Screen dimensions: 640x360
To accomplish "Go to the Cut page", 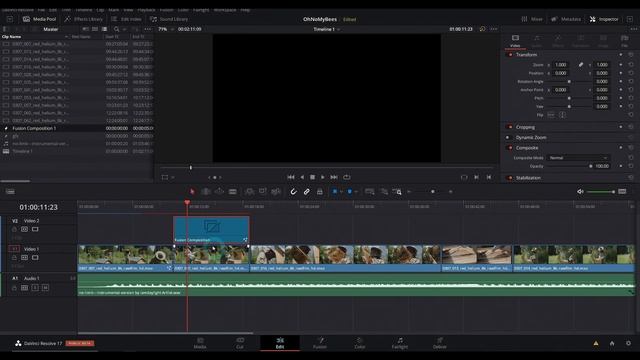I will coord(240,343).
